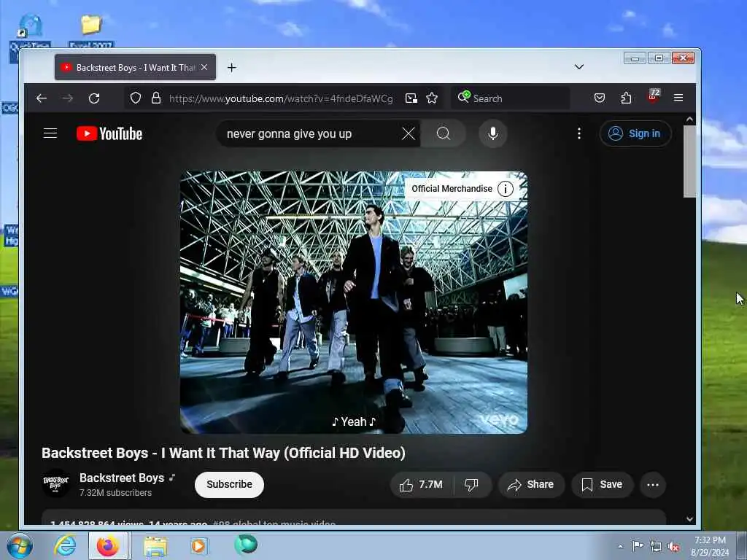Click the YouTube magnifier search button

point(444,134)
